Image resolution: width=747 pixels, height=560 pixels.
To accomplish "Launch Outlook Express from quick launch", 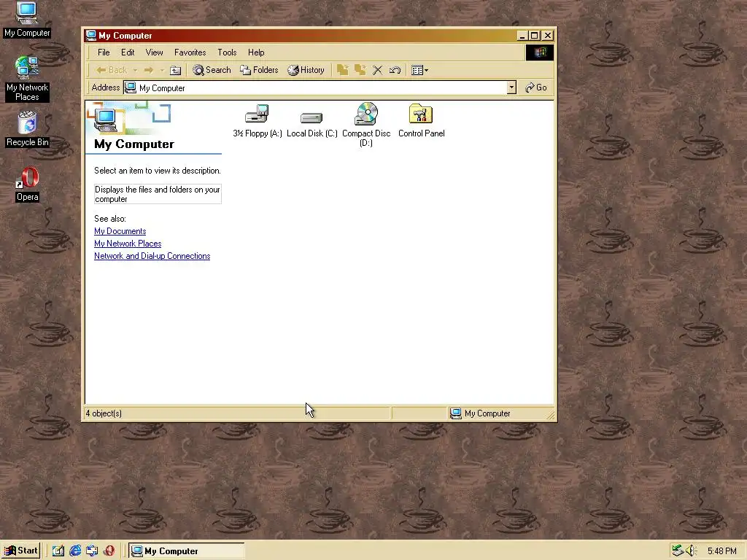I will (92, 551).
